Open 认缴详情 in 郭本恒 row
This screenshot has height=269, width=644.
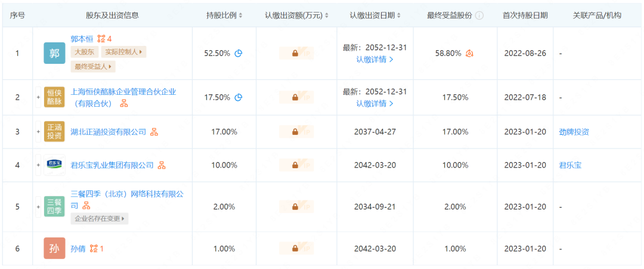tap(374, 59)
